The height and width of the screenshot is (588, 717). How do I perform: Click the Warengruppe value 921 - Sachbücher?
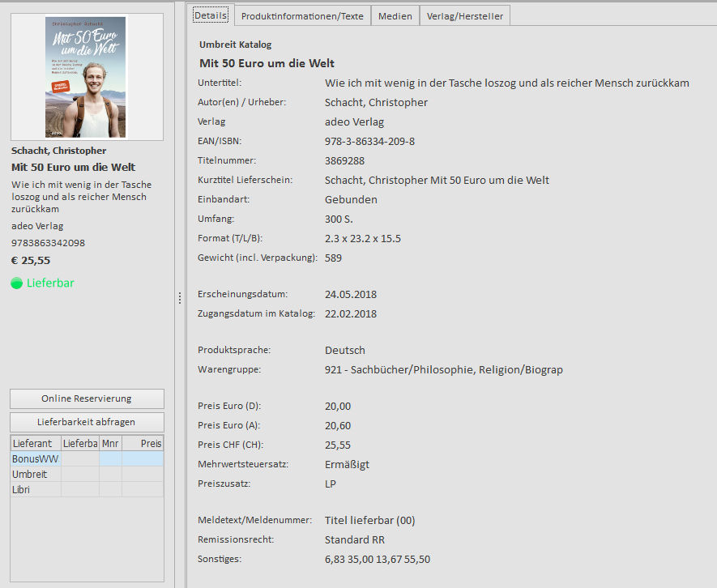pyautogui.click(x=443, y=370)
